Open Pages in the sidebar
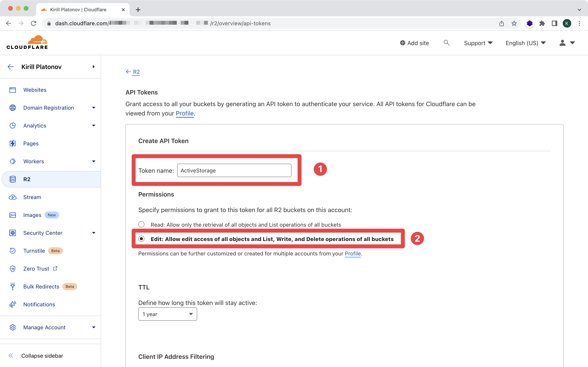This screenshot has width=588, height=367. (x=31, y=143)
